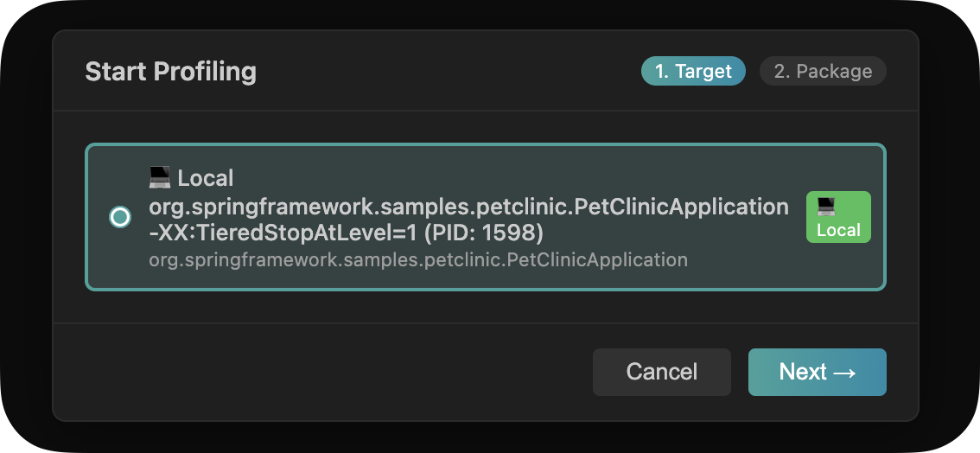Screen dimensions: 980x453
Task: Click the empty header area between title and steps
Action: point(449,71)
